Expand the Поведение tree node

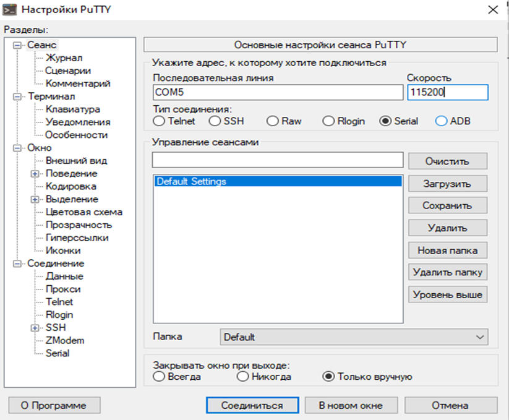tap(35, 174)
